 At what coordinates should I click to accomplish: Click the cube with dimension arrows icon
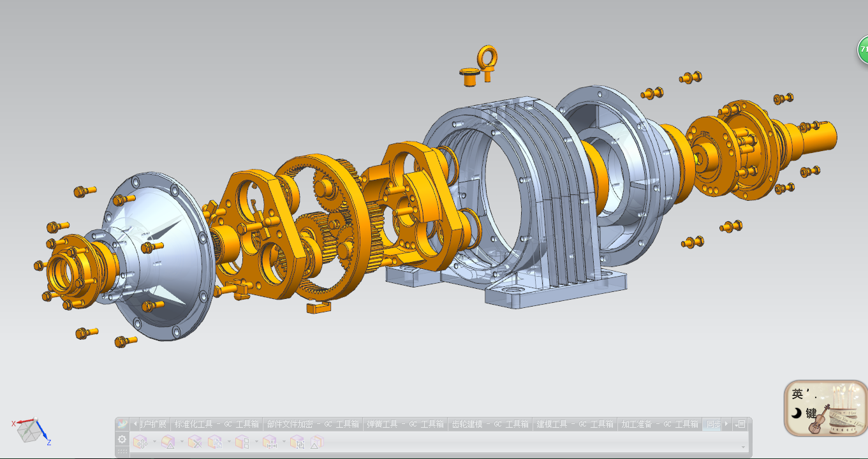270,441
